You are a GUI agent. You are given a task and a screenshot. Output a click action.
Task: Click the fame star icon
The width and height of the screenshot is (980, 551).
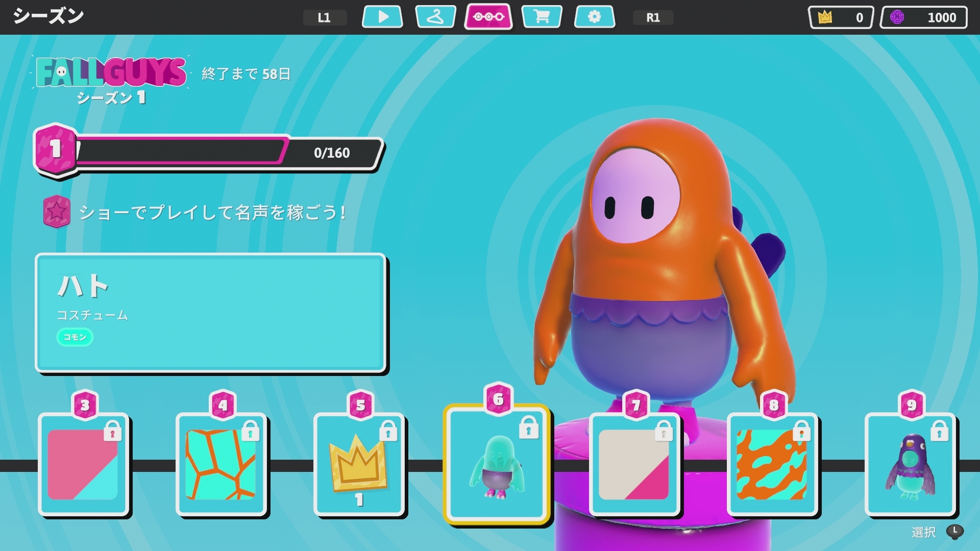click(57, 211)
